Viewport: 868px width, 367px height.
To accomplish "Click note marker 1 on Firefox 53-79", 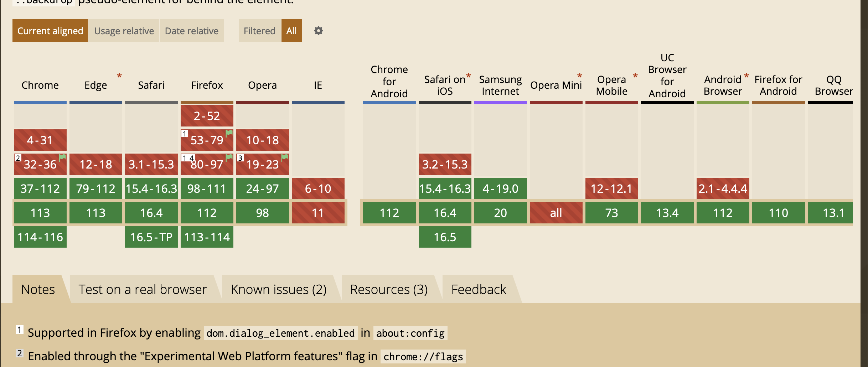I will point(185,134).
